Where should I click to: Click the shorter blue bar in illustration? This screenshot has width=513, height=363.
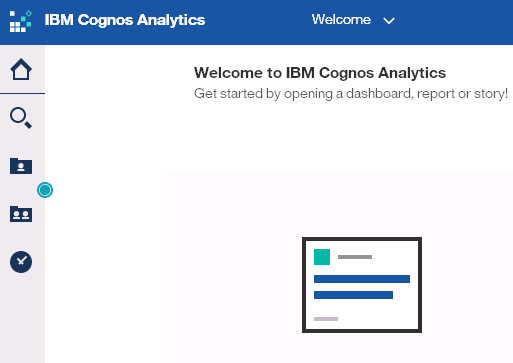click(x=353, y=295)
